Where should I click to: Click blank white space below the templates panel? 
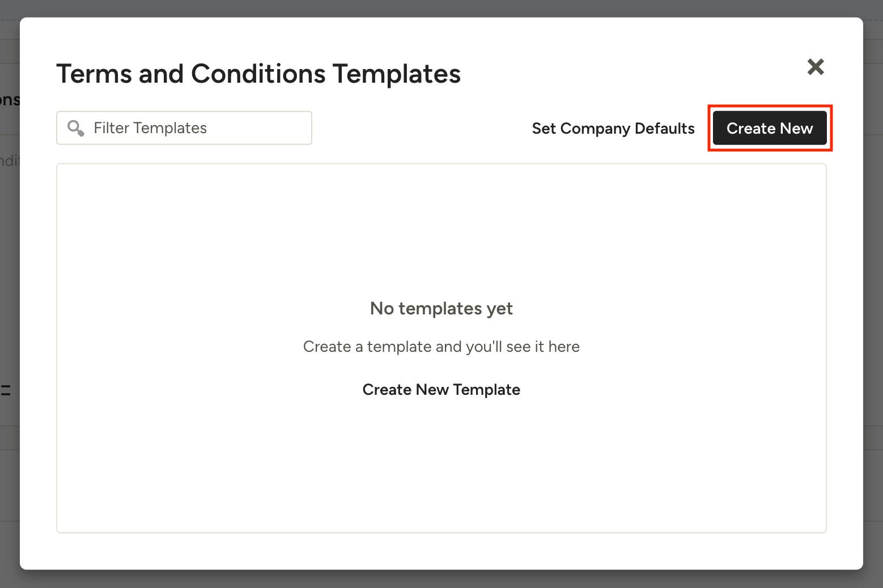pyautogui.click(x=441, y=551)
